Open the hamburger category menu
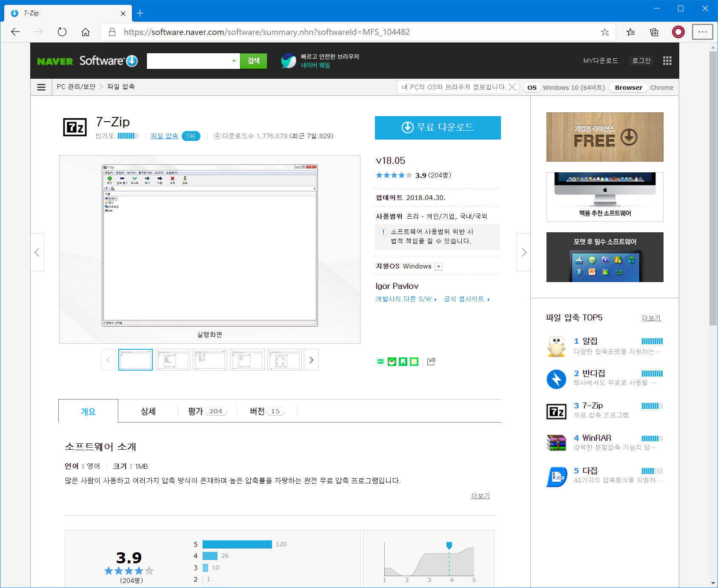718x588 pixels. coord(41,87)
